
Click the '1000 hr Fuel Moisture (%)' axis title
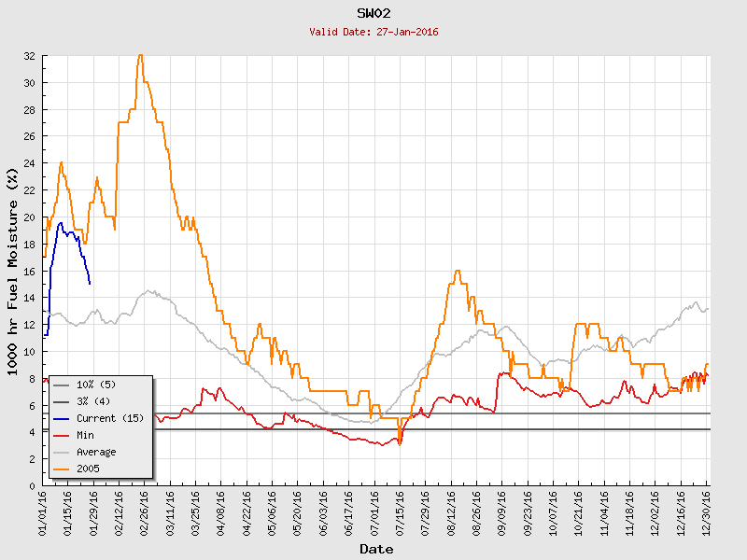point(13,271)
